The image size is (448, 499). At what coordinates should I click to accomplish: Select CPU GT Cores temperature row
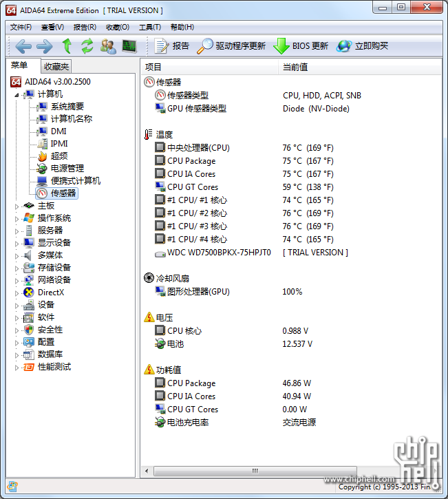click(291, 187)
